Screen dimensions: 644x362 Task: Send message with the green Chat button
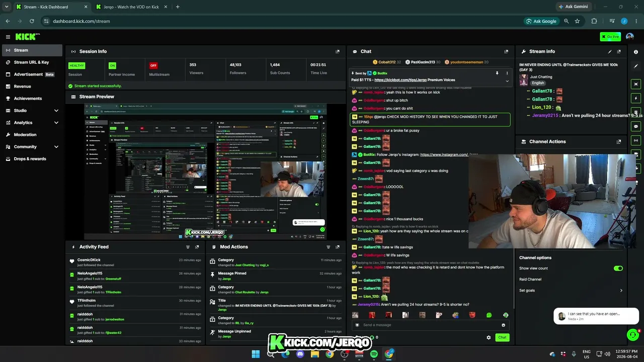[502, 337]
